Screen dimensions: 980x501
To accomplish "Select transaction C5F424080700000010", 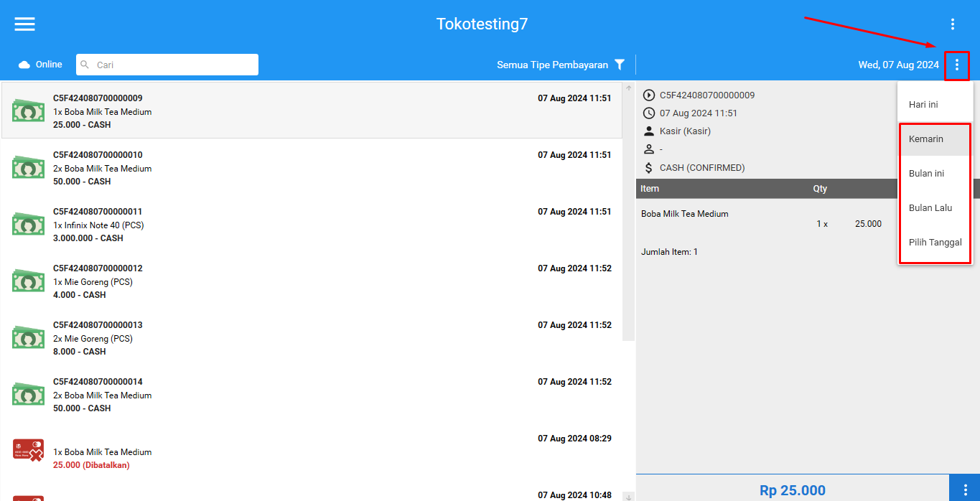I will coord(312,167).
